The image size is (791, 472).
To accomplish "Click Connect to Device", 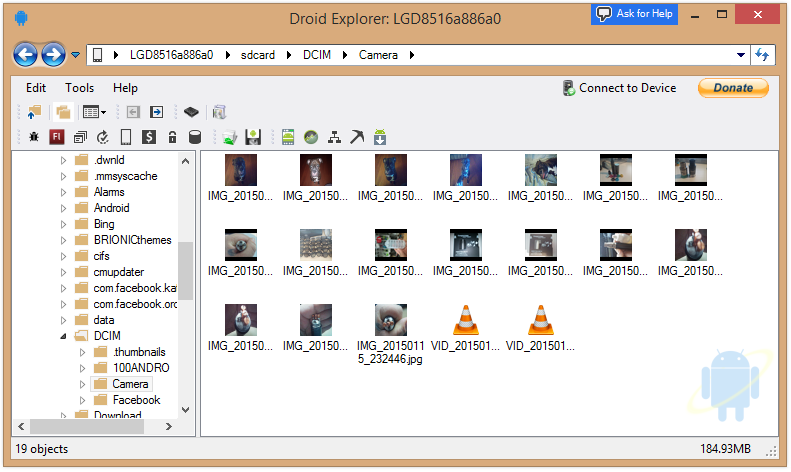I will [x=619, y=88].
